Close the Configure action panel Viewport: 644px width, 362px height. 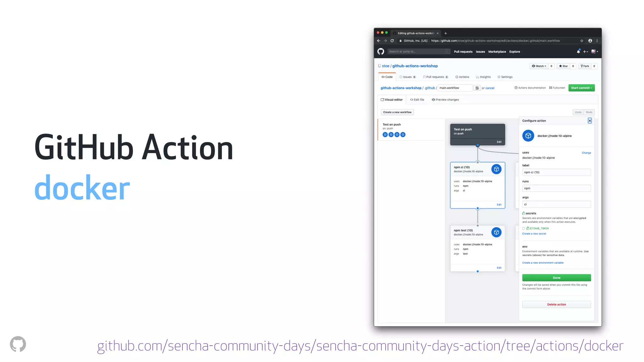pos(590,121)
